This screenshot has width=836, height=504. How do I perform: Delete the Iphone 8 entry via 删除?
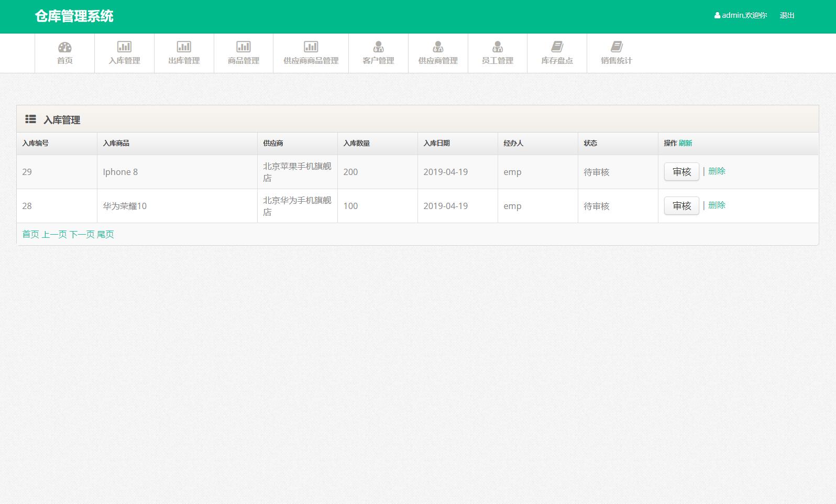(717, 171)
